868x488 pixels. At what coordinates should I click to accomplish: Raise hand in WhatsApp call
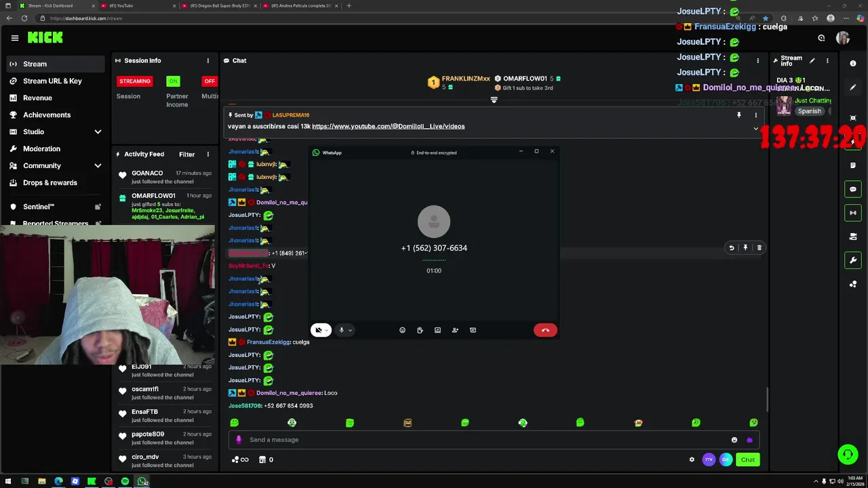pos(420,330)
